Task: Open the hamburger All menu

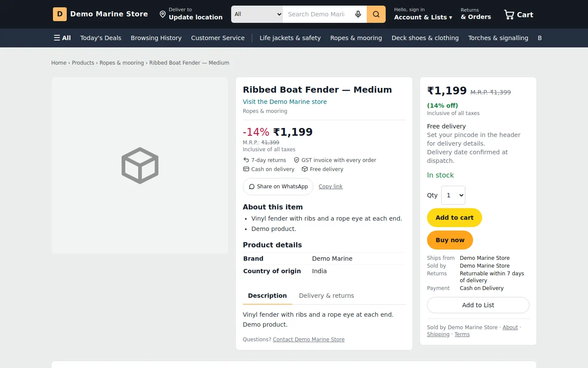Action: click(62, 38)
